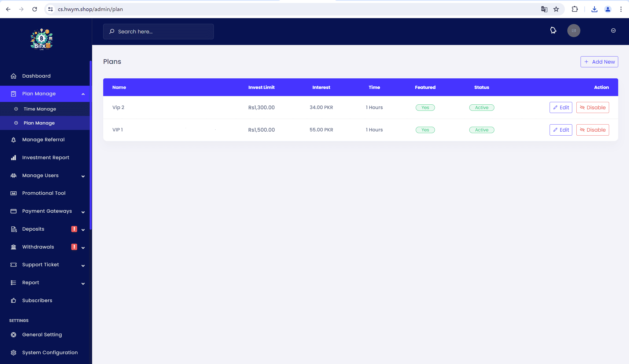Screen dimensions: 629x364
Task: Disable the VIP 1 plan
Action: pyautogui.click(x=592, y=130)
